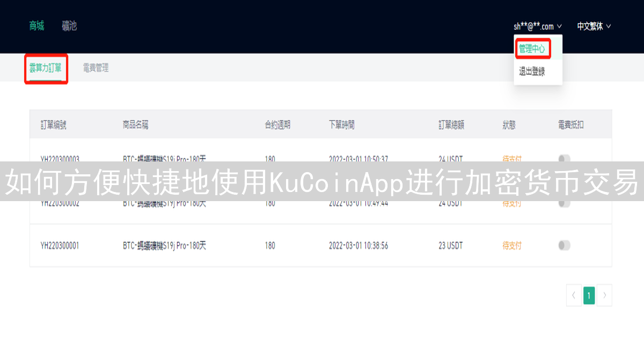
Task: Open the 中文繁体 language dropdown
Action: pos(594,26)
